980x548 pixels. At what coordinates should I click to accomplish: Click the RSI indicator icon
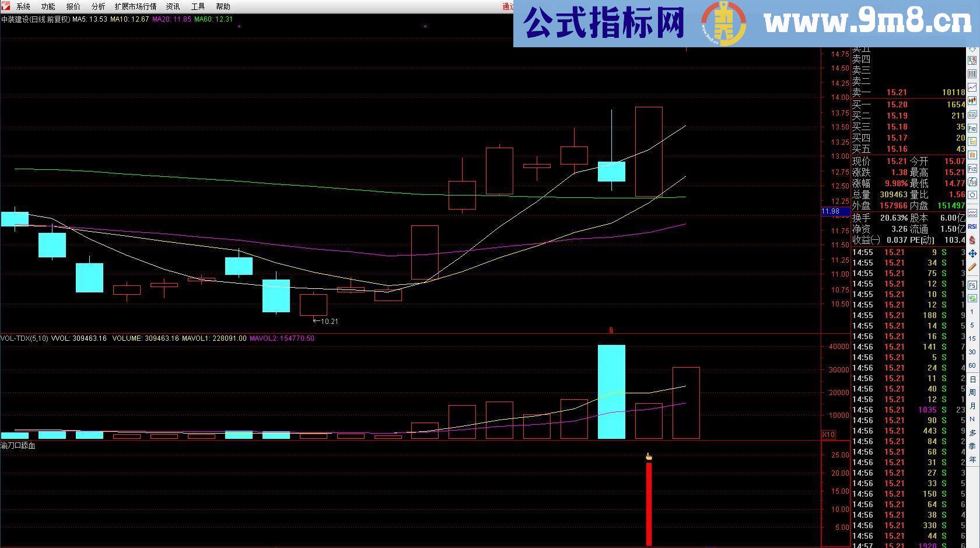pos(972,226)
